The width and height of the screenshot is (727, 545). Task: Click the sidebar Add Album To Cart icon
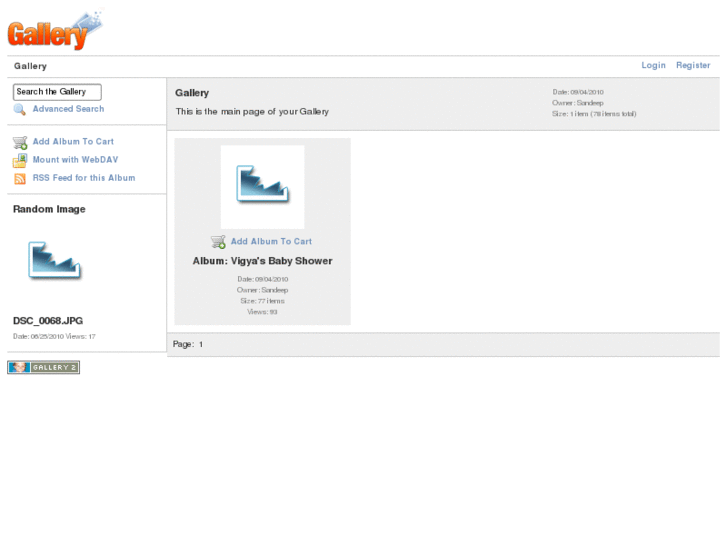click(20, 142)
